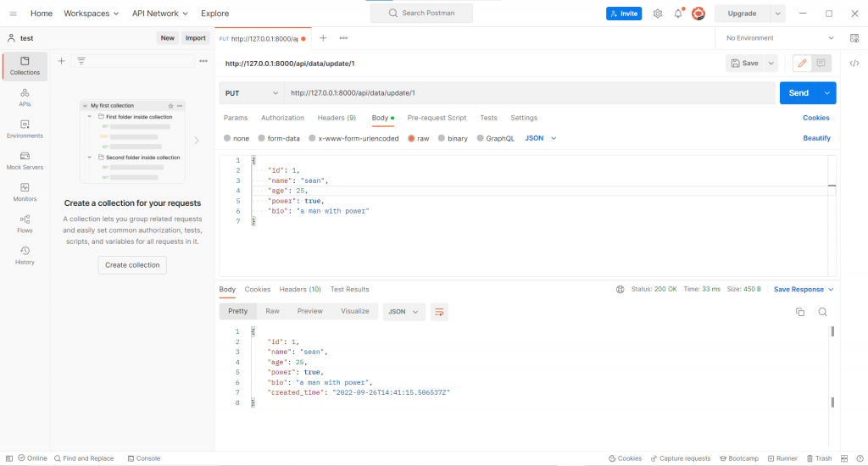This screenshot has width=868, height=466.
Task: Open the response Test Results tab
Action: pos(349,290)
